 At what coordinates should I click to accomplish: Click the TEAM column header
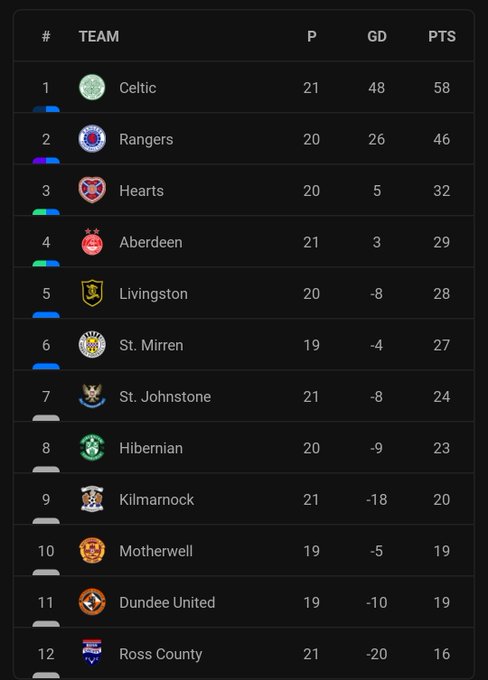[x=99, y=36]
